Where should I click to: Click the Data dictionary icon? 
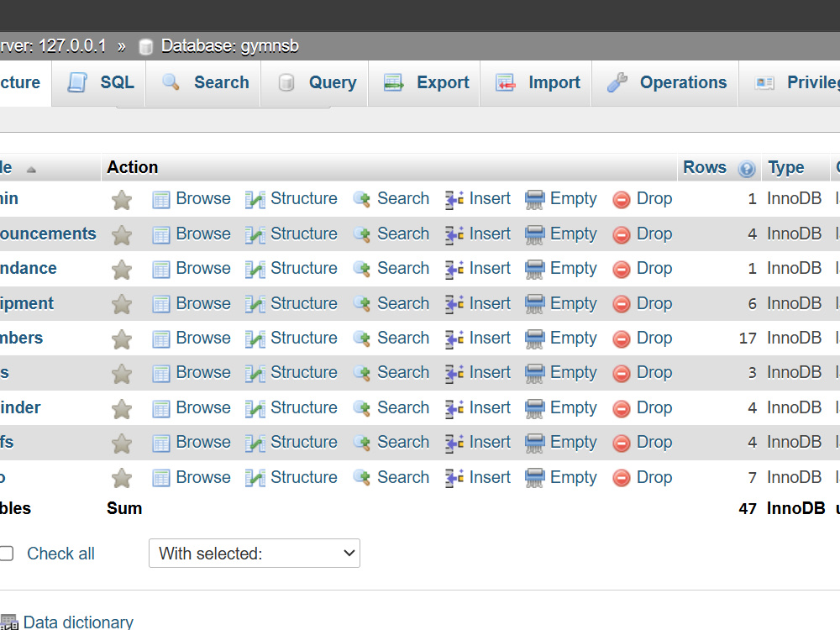coord(8,622)
